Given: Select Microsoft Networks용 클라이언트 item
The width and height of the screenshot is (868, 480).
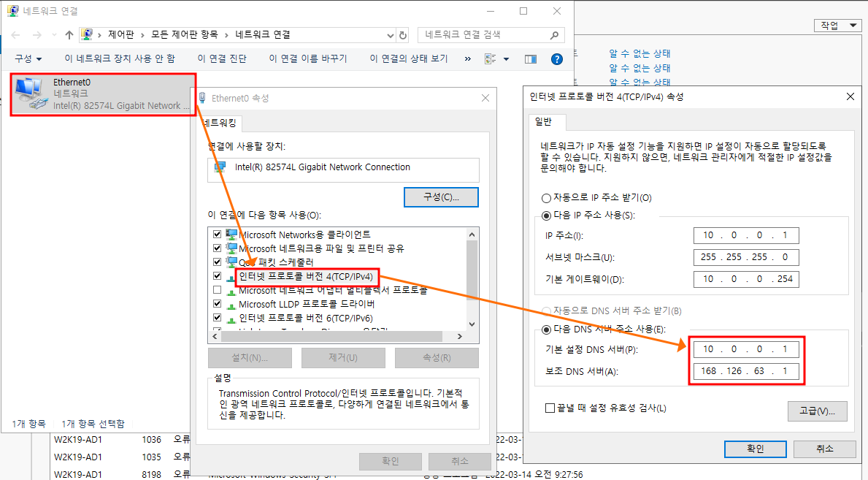Looking at the screenshot, I should (304, 235).
